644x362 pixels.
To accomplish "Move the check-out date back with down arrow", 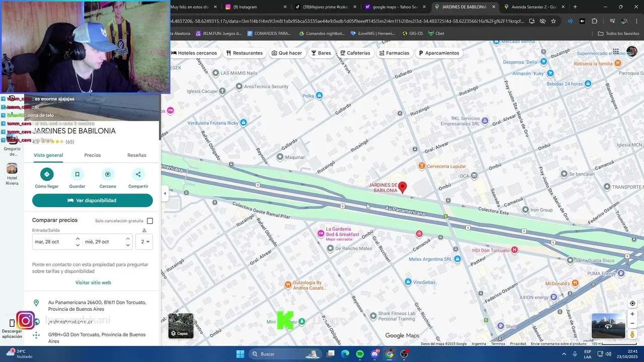I will (128, 245).
